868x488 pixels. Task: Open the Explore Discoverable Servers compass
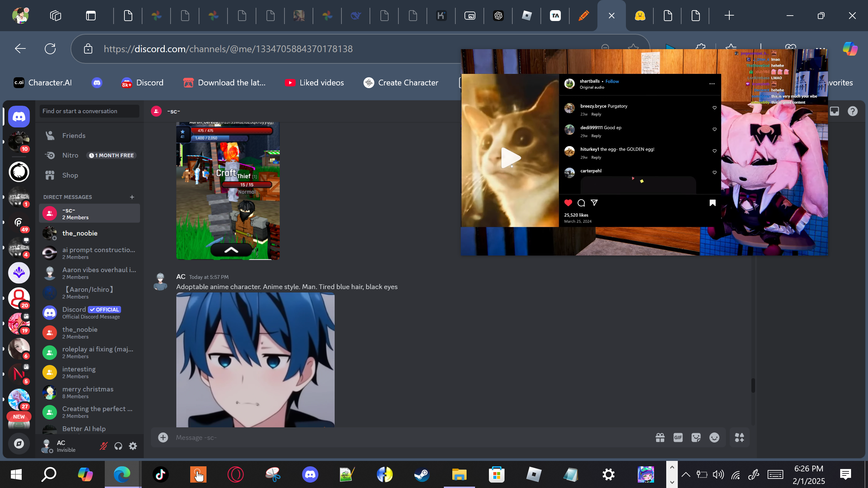tap(19, 444)
